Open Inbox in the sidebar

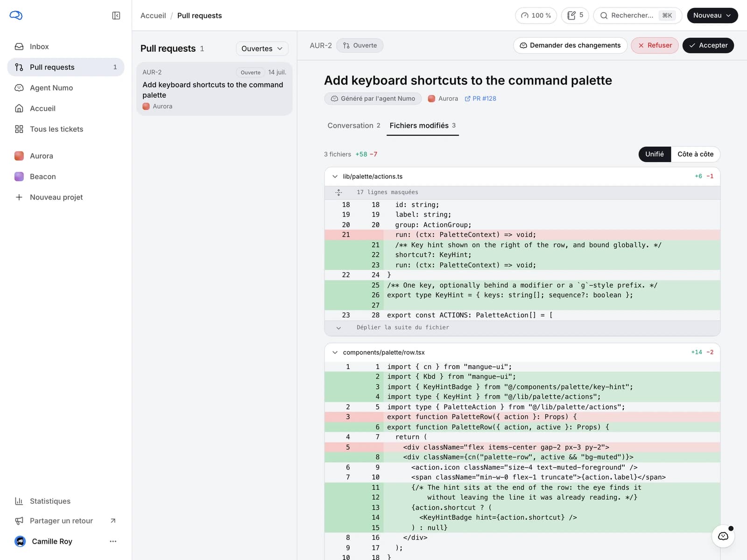pos(66,47)
